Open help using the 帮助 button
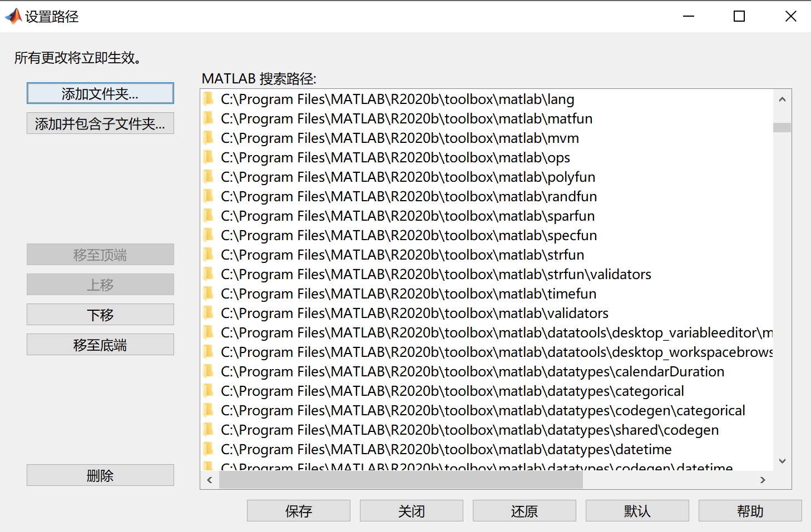The height and width of the screenshot is (532, 811). point(750,510)
